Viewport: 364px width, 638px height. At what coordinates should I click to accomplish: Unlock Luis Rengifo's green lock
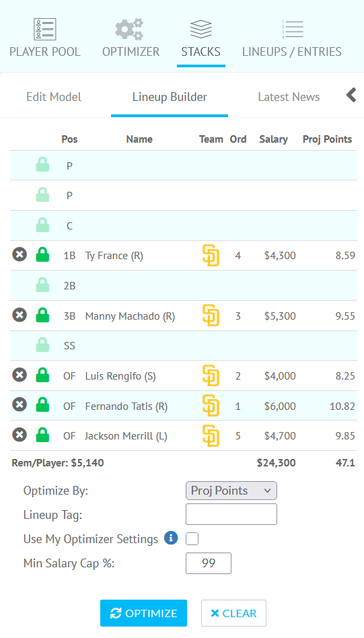[x=42, y=375]
